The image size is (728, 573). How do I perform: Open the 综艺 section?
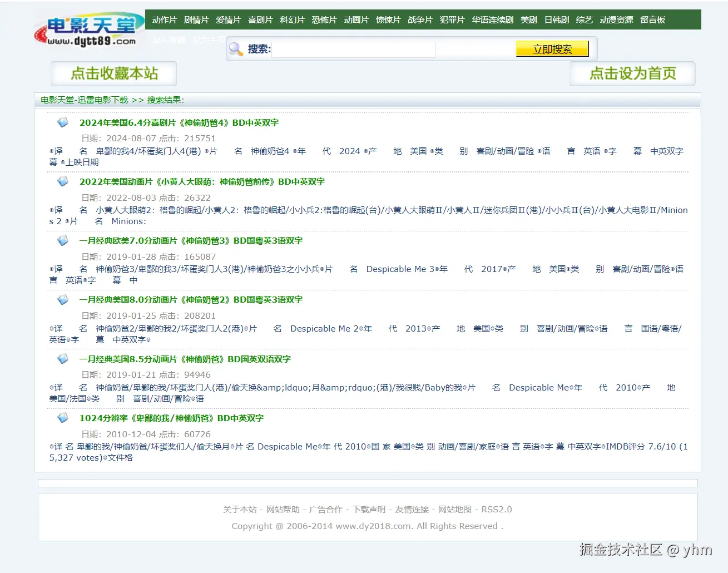click(585, 19)
